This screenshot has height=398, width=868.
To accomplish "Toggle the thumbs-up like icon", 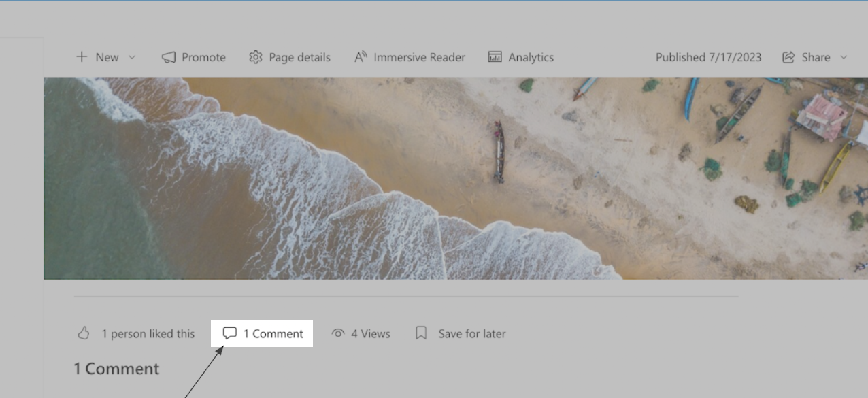I will 84,333.
